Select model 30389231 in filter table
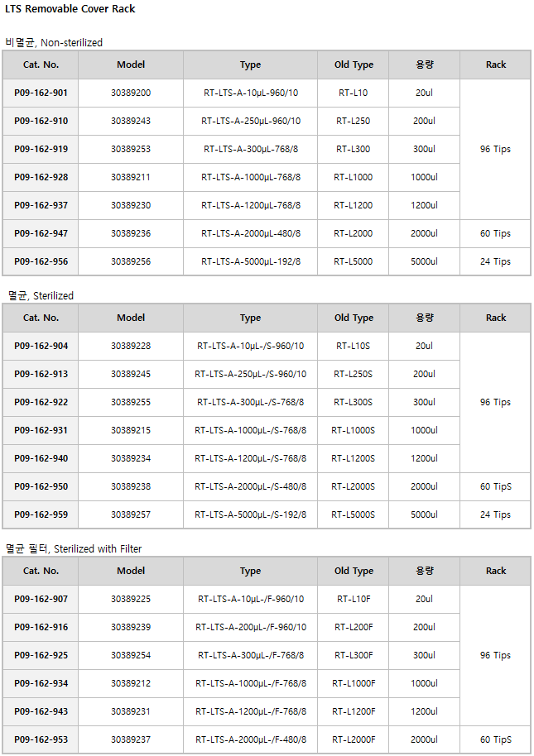Image resolution: width=534 pixels, height=756 pixels. tap(131, 711)
